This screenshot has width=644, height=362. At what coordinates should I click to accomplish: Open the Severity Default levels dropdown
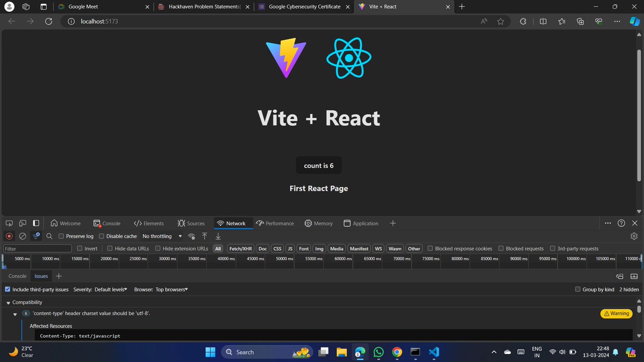coord(111,289)
